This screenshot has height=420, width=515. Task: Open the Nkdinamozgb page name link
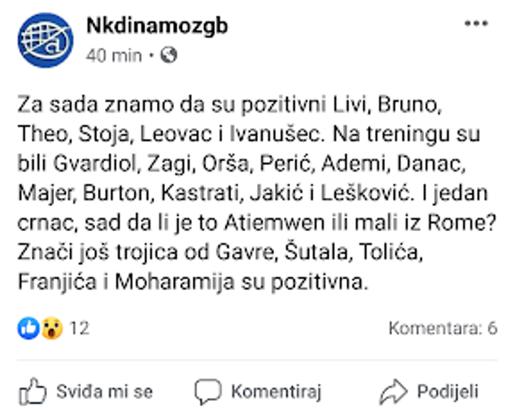click(x=157, y=25)
